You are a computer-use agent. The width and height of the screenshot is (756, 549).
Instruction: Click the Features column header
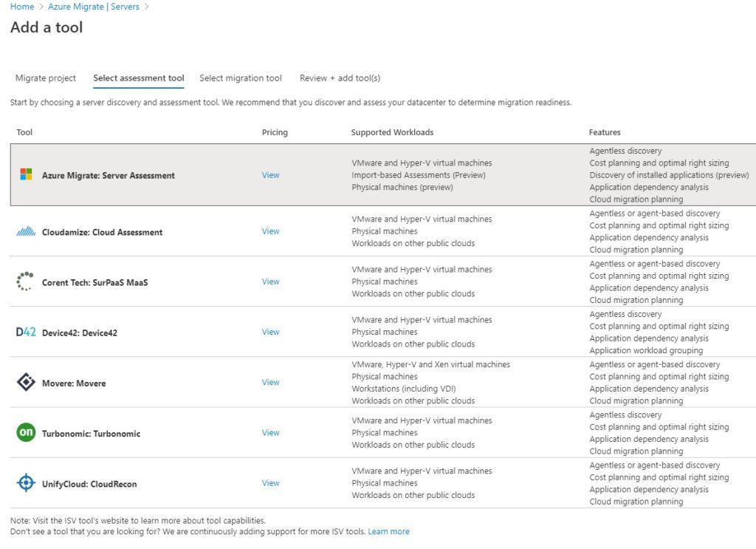click(605, 132)
